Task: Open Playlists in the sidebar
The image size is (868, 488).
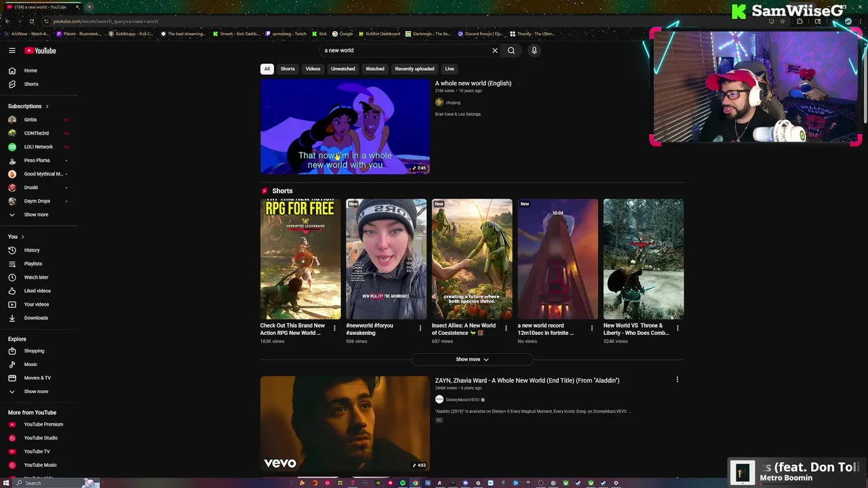Action: (33, 264)
